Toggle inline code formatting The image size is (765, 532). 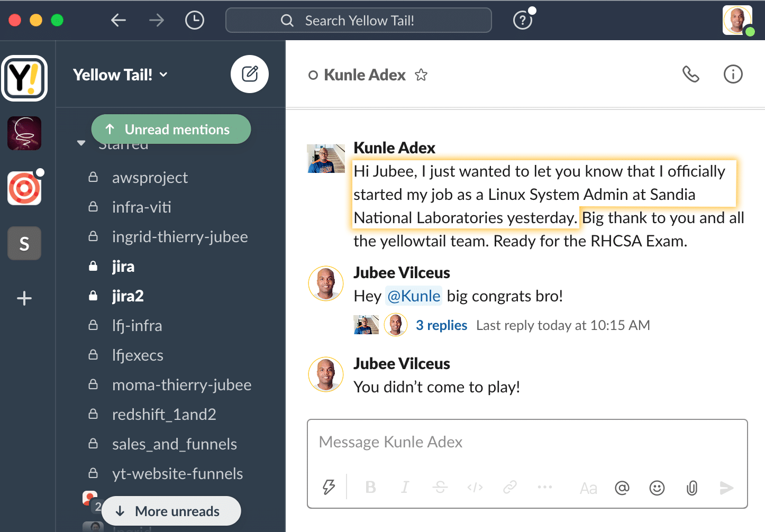click(x=475, y=487)
